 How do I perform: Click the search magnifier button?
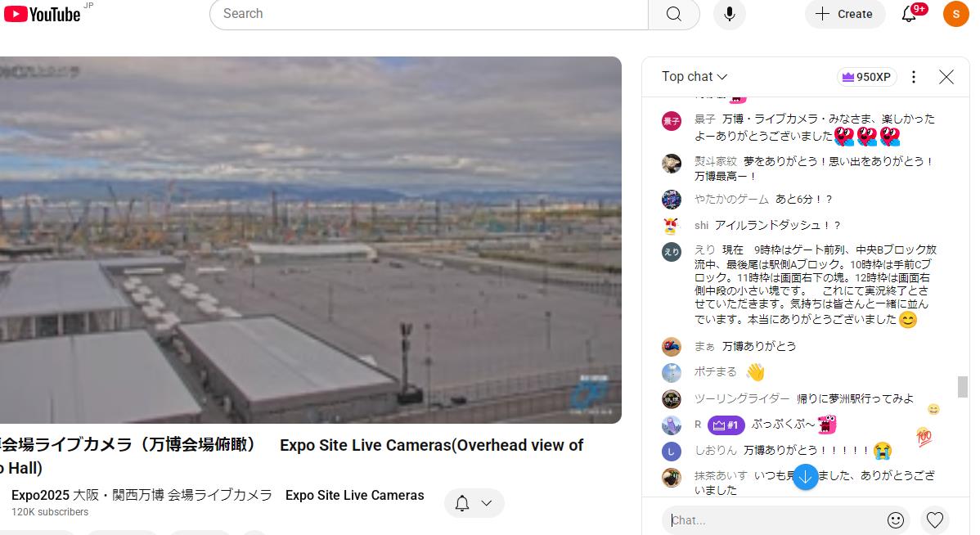pos(673,14)
